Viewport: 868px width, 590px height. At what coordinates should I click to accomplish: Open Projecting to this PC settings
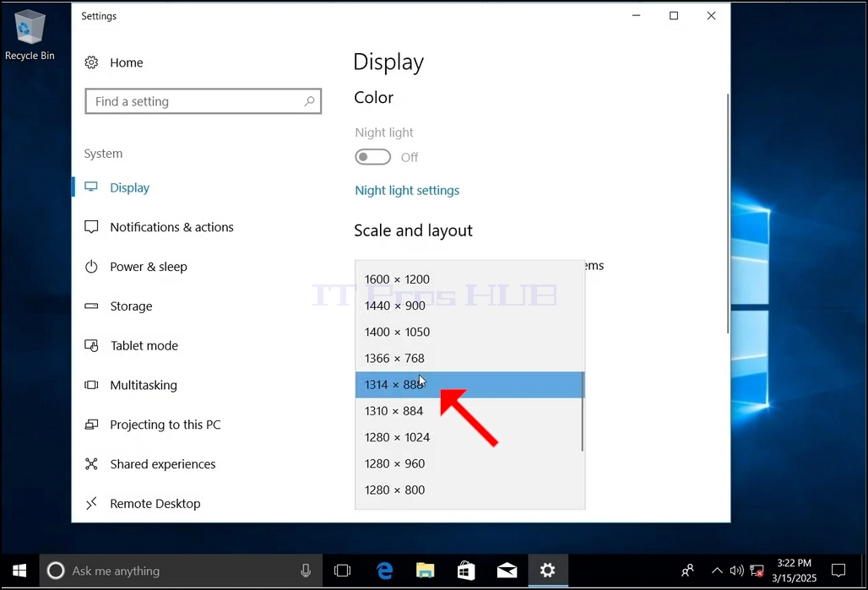tap(165, 425)
